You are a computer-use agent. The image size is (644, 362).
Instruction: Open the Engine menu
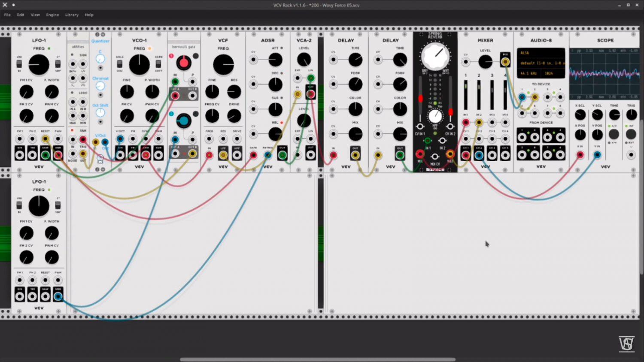pyautogui.click(x=52, y=15)
